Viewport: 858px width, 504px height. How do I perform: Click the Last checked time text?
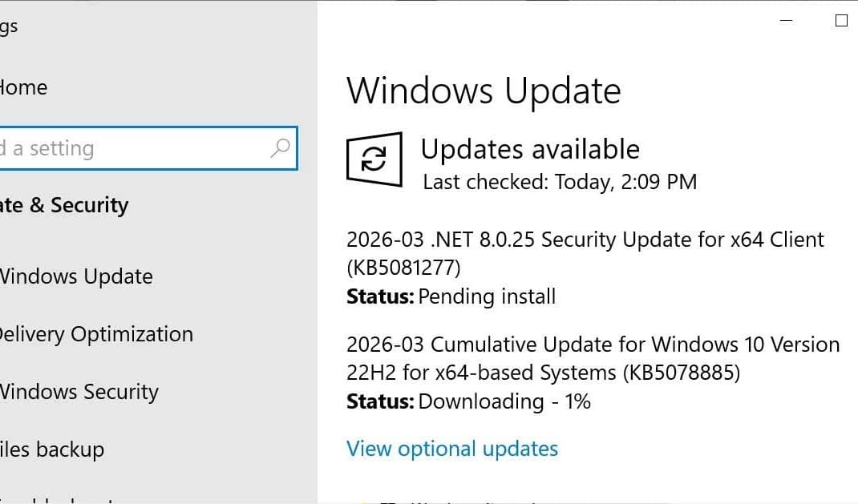point(560,183)
